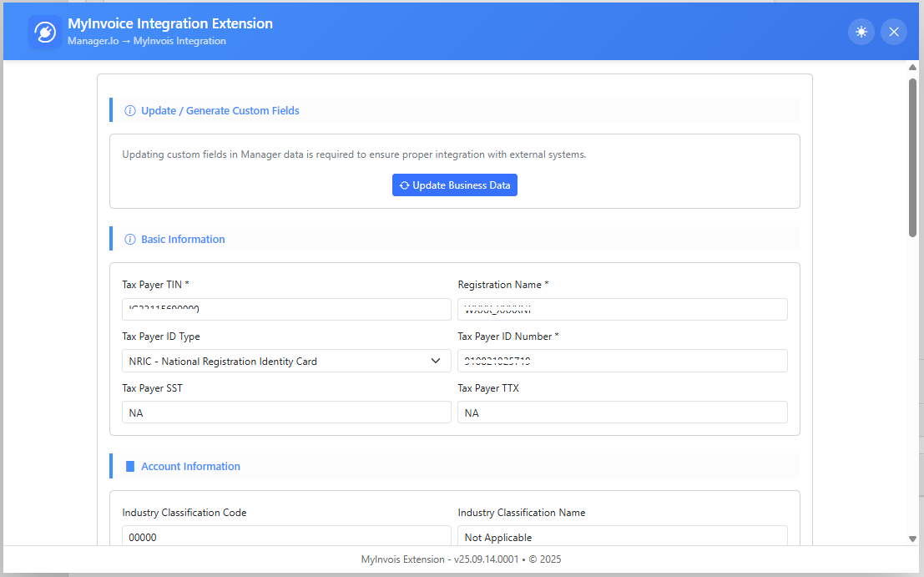Select the Tax Payer SST field showing NA
This screenshot has height=577, width=924.
[x=286, y=412]
